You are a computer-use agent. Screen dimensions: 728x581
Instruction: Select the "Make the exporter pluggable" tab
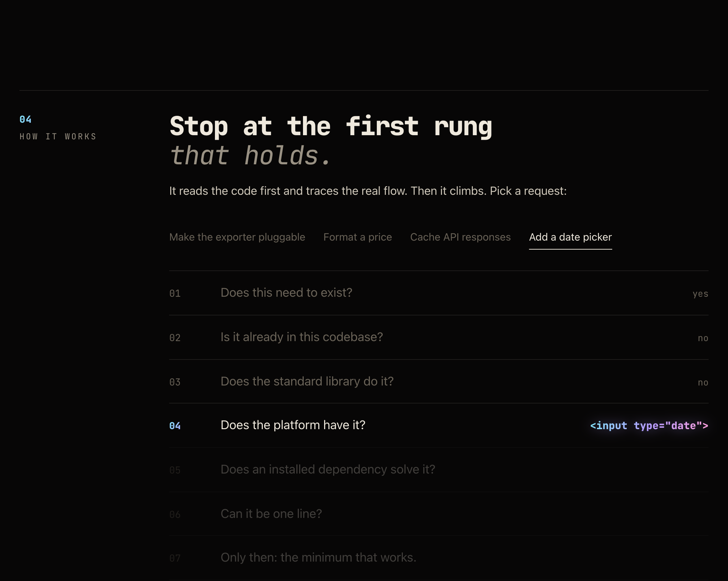[237, 237]
